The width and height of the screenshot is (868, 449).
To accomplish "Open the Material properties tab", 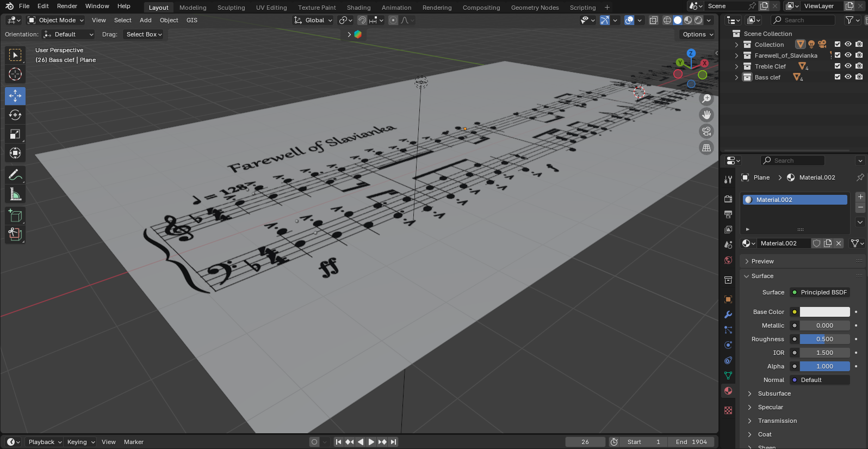I will [x=728, y=391].
